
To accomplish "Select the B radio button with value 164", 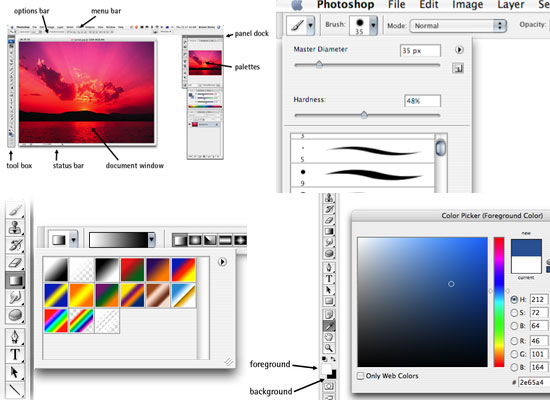I will pos(514,367).
